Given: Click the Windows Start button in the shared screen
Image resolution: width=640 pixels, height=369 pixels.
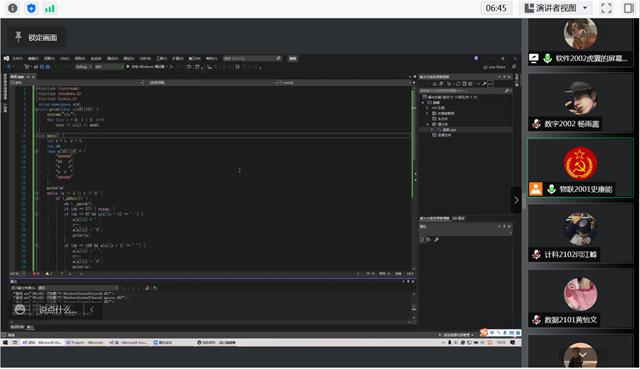Looking at the screenshot, I should pos(6,342).
